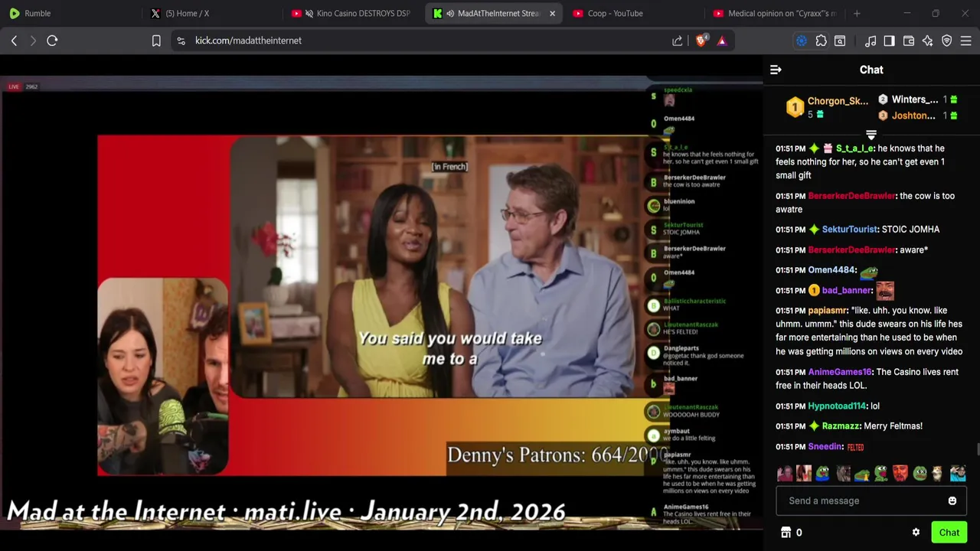This screenshot has height=551, width=980.
Task: Insert the hamster quick emote
Action: 939,474
